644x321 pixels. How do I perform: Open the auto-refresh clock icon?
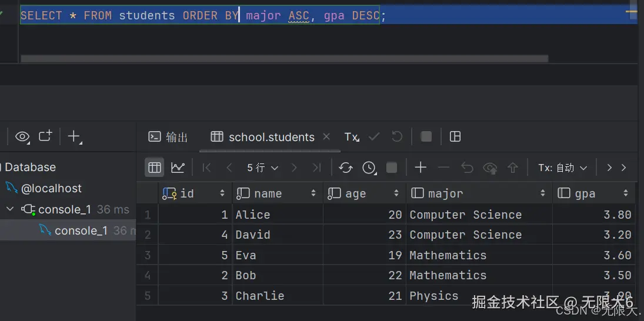tap(369, 168)
